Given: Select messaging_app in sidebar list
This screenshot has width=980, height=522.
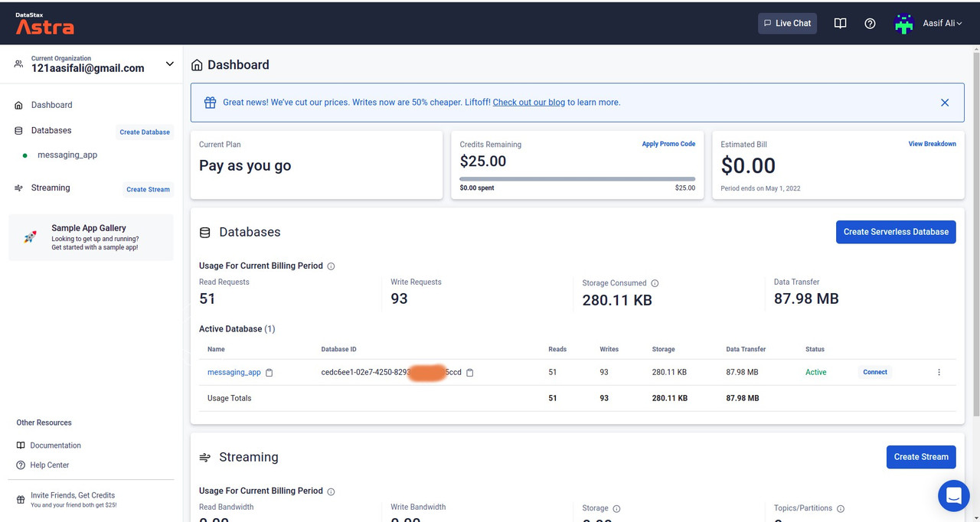Looking at the screenshot, I should point(67,155).
